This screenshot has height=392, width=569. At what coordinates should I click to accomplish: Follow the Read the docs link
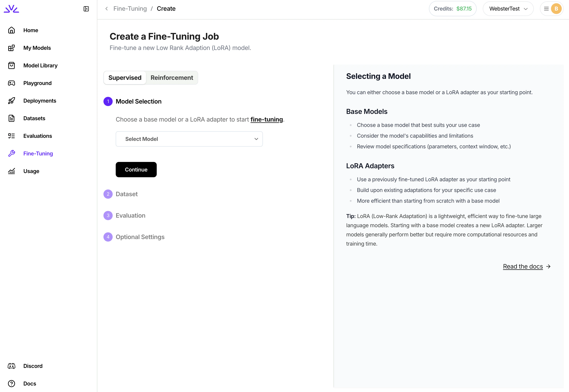pyautogui.click(x=523, y=266)
